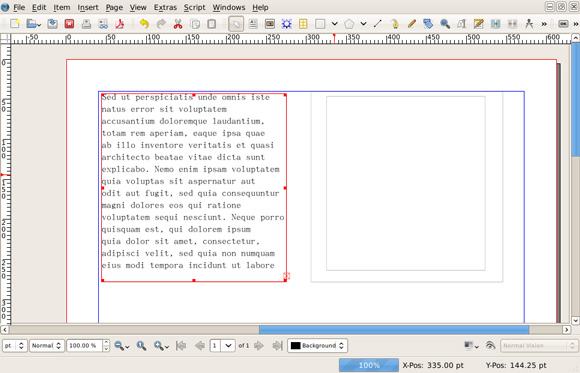Open the Story Editor notepad icon
This screenshot has height=373, width=580.
(479, 24)
